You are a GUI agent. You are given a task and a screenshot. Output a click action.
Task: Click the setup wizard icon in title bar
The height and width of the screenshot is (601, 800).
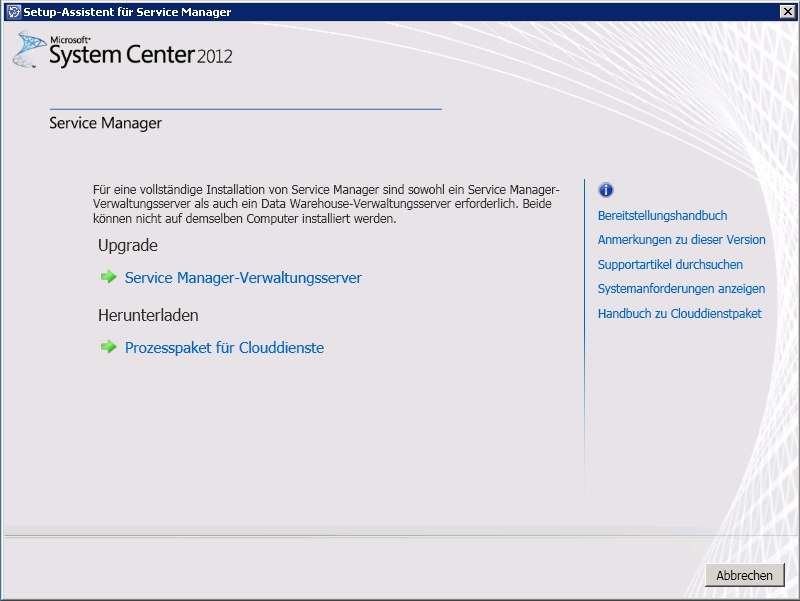pos(13,12)
